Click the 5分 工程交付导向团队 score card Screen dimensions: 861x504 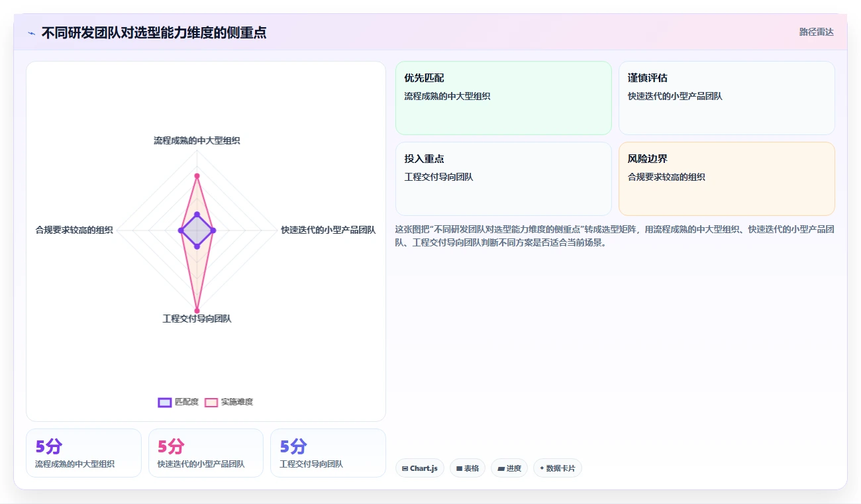(x=328, y=453)
